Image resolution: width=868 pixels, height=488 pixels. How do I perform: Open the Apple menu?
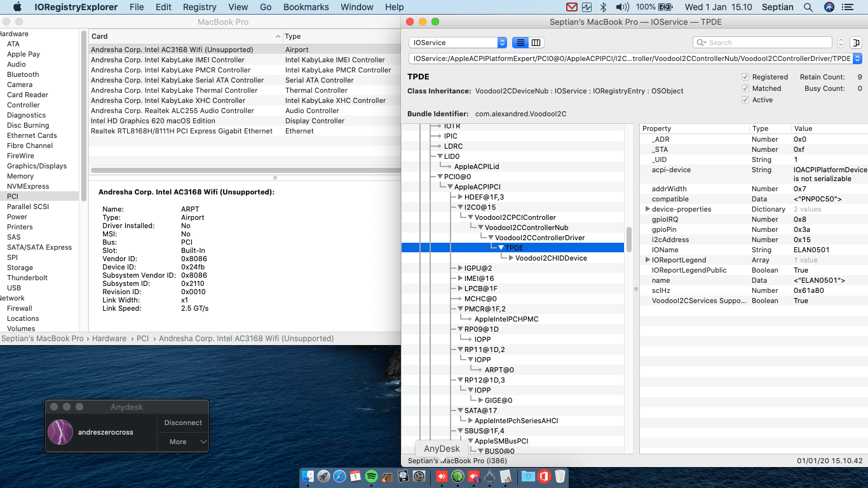(x=17, y=7)
